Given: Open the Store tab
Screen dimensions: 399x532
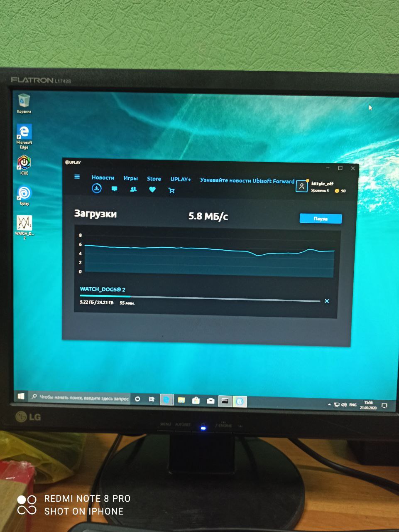Looking at the screenshot, I should pyautogui.click(x=154, y=179).
